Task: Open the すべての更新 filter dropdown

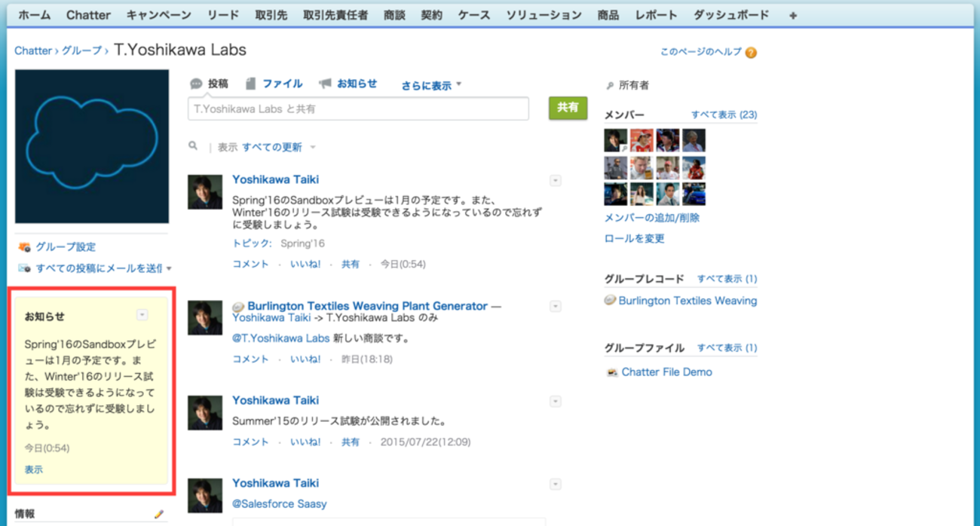Action: tap(279, 147)
